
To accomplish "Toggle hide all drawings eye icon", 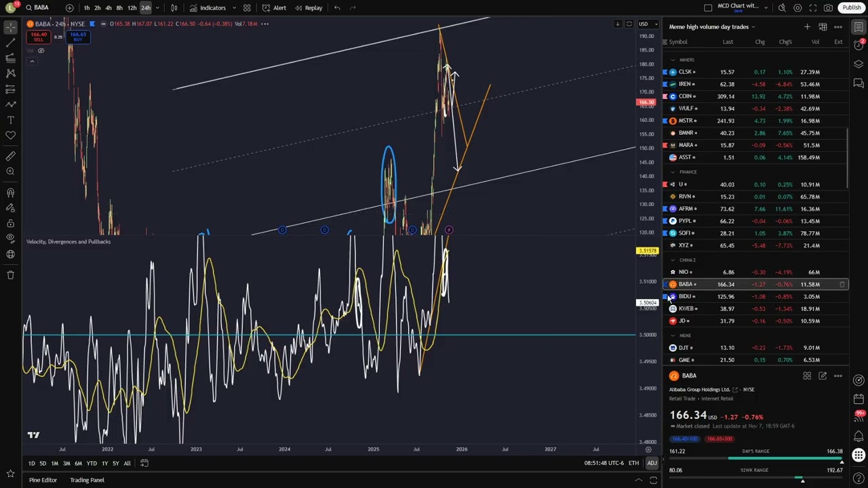I will (x=10, y=239).
